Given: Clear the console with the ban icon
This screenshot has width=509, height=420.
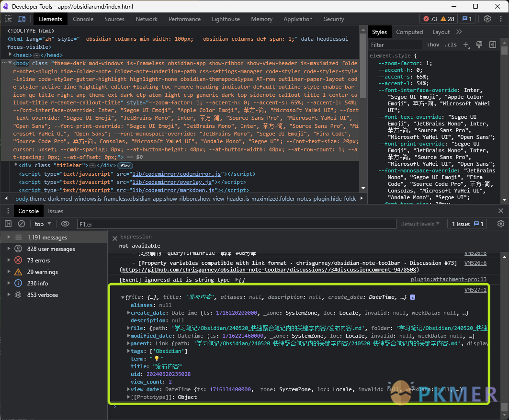Looking at the screenshot, I should click(x=22, y=224).
